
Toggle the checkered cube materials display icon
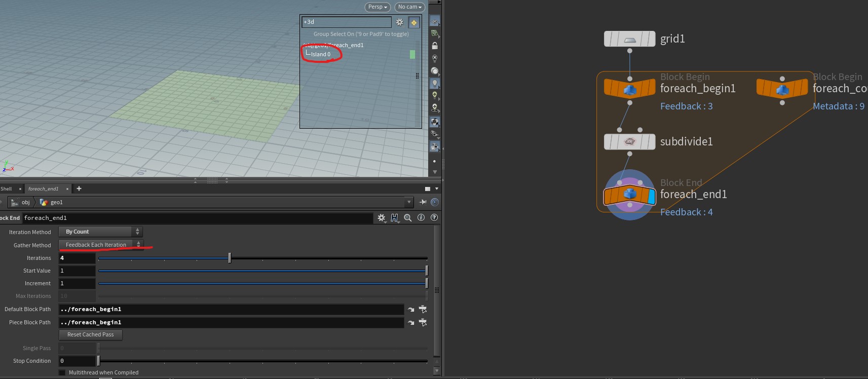coord(435,122)
